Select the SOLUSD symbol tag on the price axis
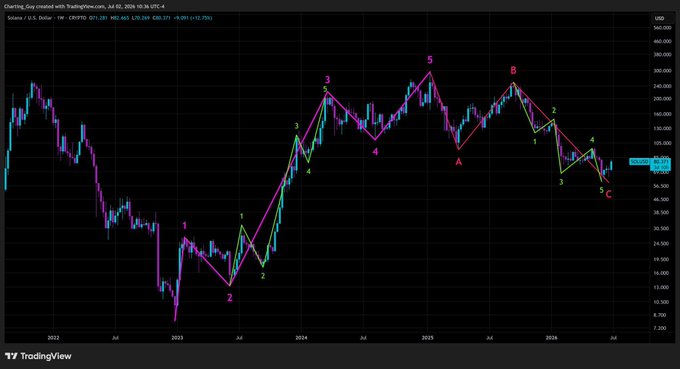 [x=639, y=162]
